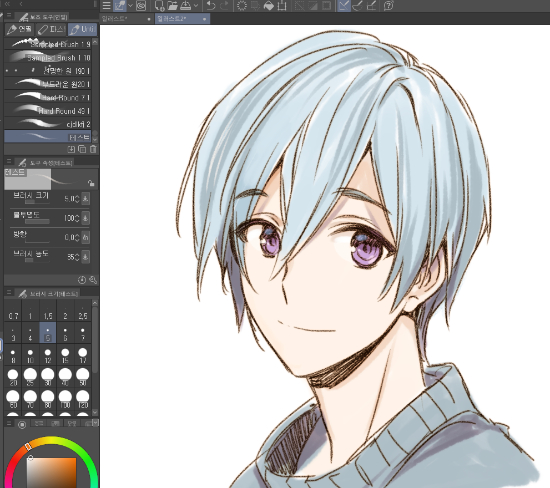This screenshot has width=550, height=488.
Task: Click the scale/transform icon in command bar
Action: pyautogui.click(x=282, y=6)
